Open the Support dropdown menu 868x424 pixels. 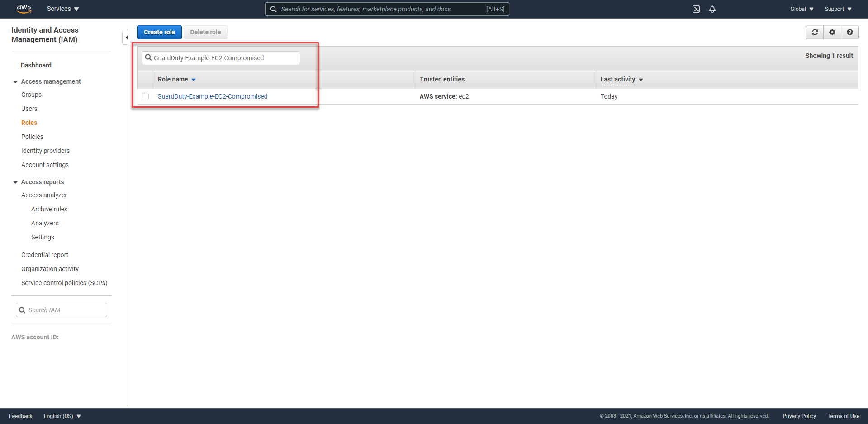(838, 9)
